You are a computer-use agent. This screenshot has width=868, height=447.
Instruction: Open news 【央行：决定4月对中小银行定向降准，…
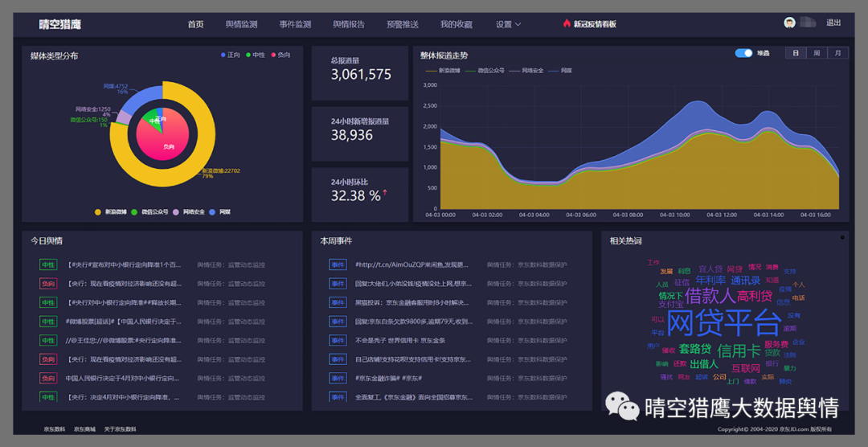123,397
